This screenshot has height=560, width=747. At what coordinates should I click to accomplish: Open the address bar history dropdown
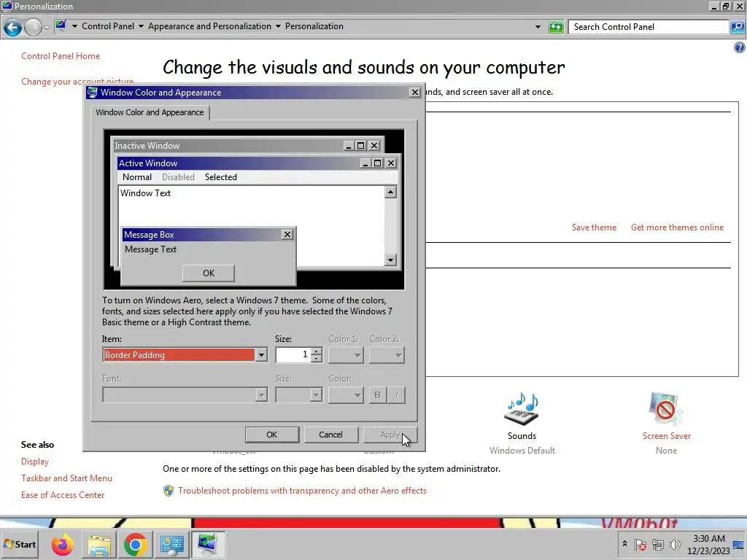coord(538,27)
